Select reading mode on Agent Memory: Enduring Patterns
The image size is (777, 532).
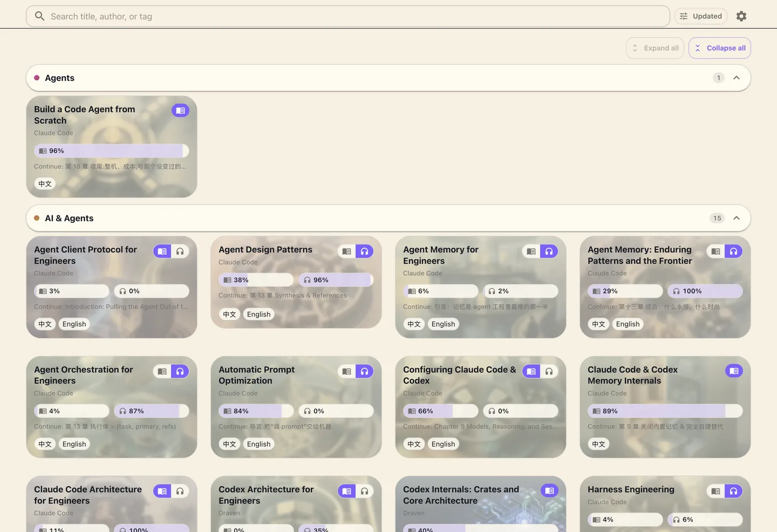(x=716, y=251)
